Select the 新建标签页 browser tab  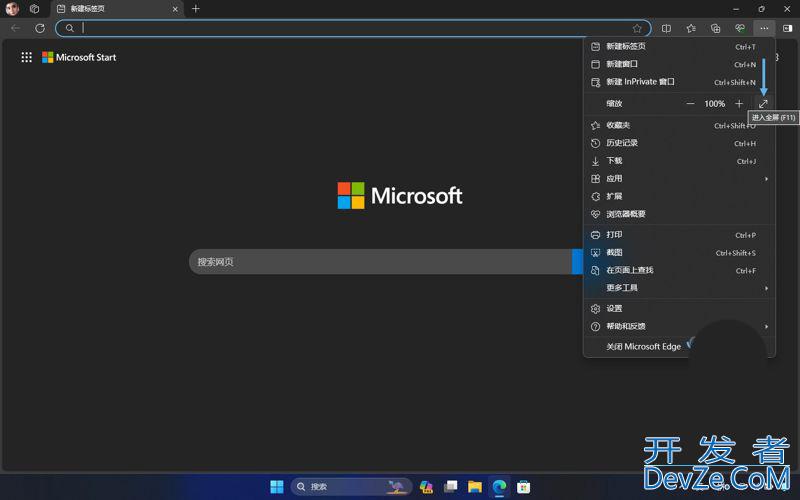coord(117,9)
